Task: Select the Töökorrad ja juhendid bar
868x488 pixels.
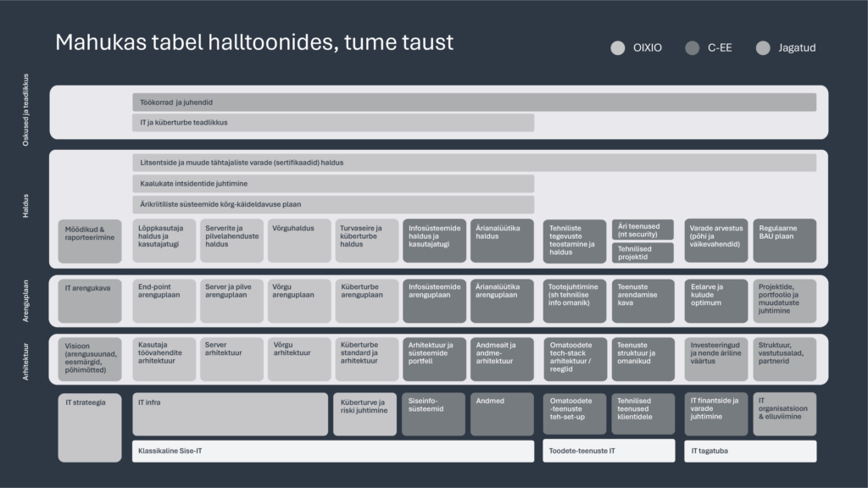Action: click(474, 103)
